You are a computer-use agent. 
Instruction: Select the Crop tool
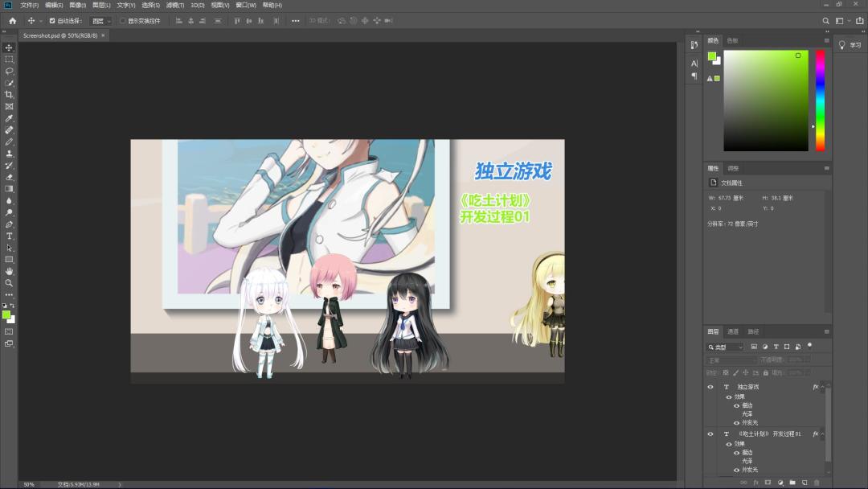point(9,95)
